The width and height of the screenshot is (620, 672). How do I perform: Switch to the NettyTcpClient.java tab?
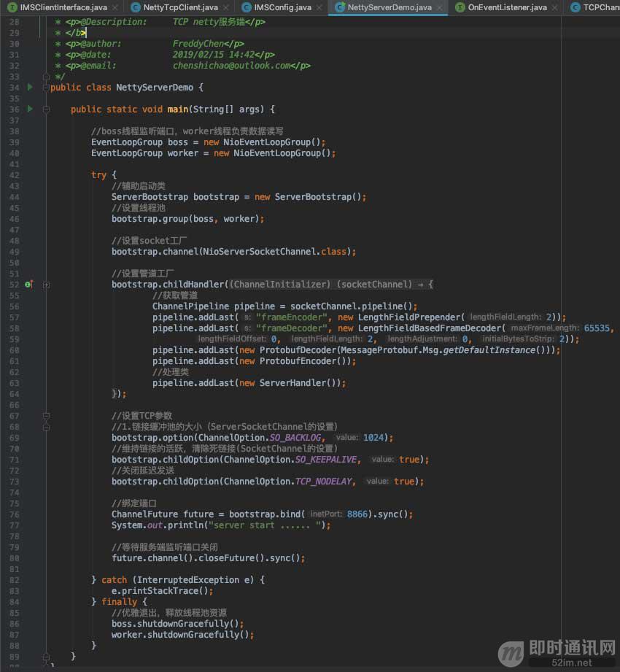click(179, 7)
